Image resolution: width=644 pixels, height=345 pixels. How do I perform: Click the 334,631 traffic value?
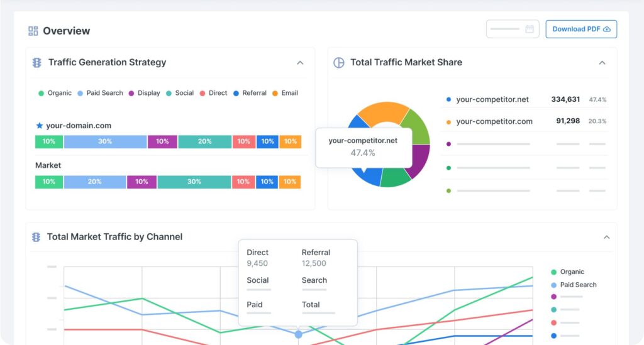pos(565,99)
